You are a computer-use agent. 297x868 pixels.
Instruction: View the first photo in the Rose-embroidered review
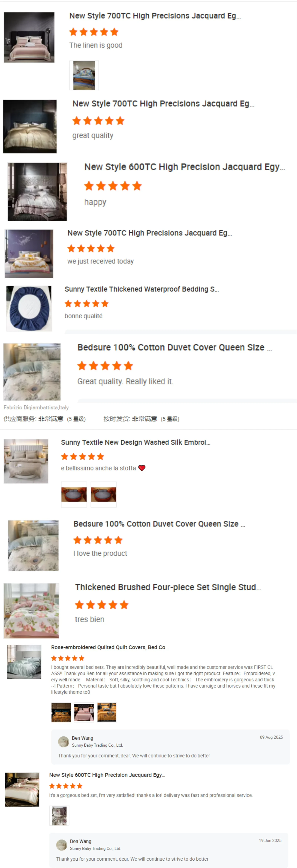[x=61, y=712]
